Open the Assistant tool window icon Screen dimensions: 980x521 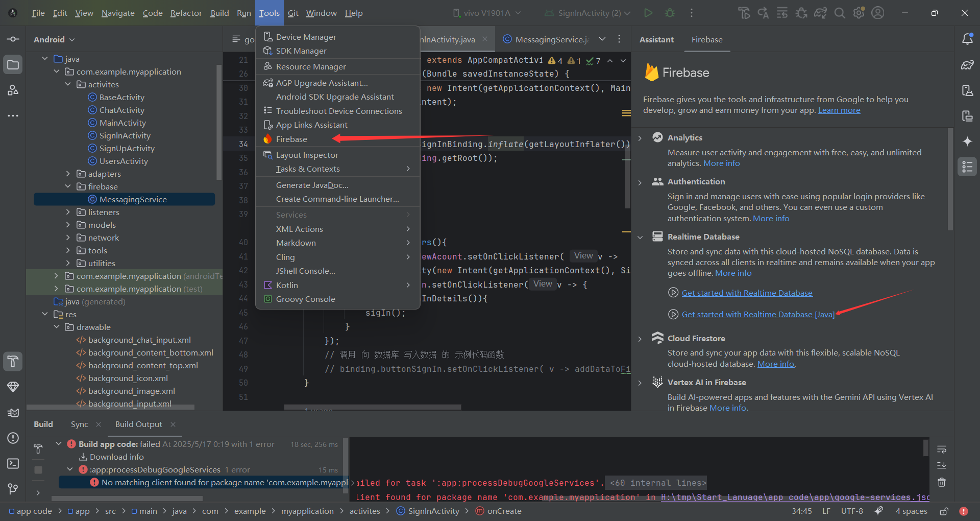point(967,167)
